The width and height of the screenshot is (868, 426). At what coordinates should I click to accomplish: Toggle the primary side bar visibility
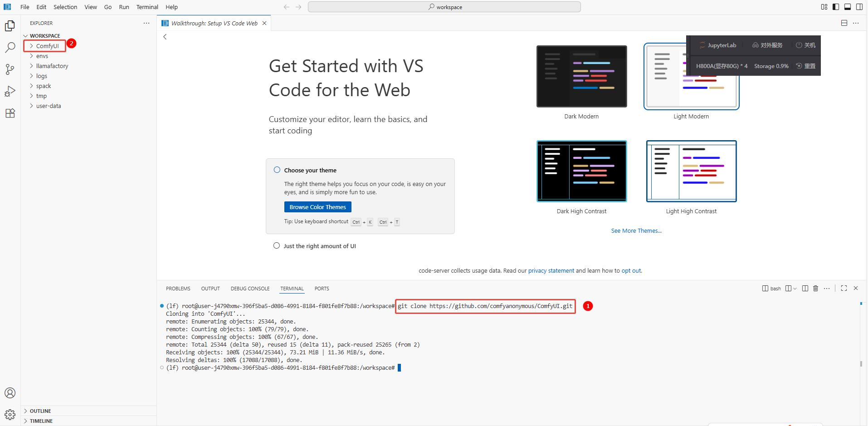tap(836, 7)
